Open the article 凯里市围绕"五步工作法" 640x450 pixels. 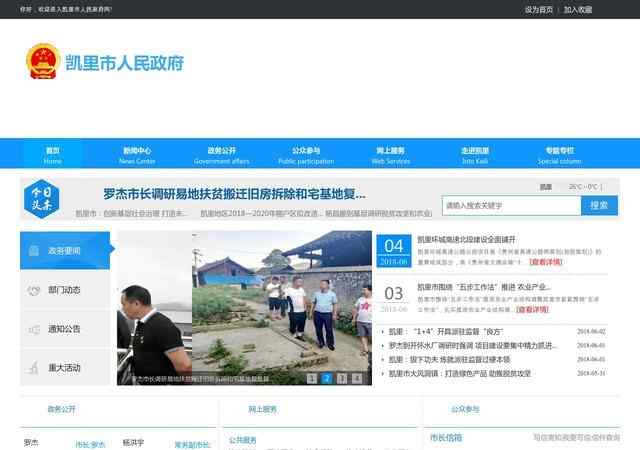click(x=484, y=287)
